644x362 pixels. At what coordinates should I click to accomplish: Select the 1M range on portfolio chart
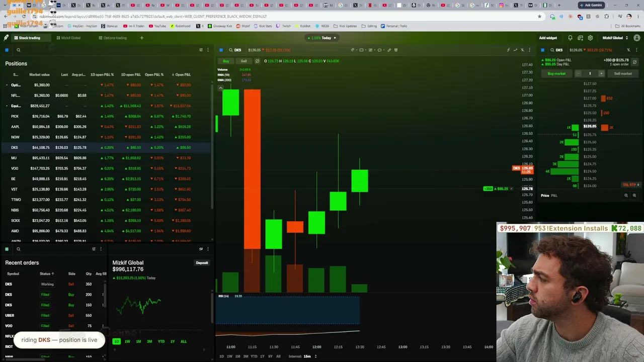(x=138, y=341)
